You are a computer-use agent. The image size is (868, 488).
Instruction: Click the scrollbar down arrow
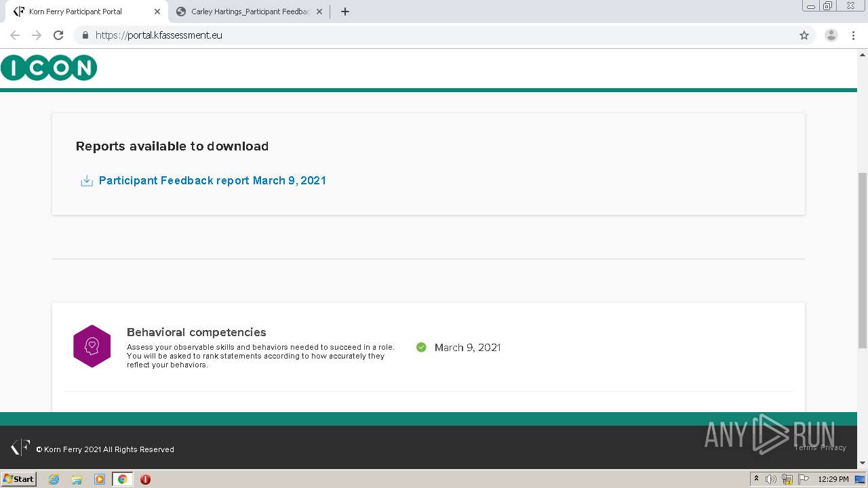863,463
